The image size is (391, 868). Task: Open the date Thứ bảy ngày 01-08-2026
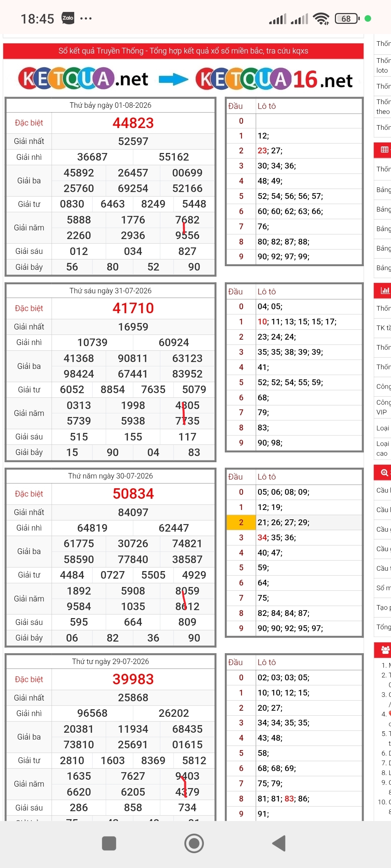(x=110, y=105)
